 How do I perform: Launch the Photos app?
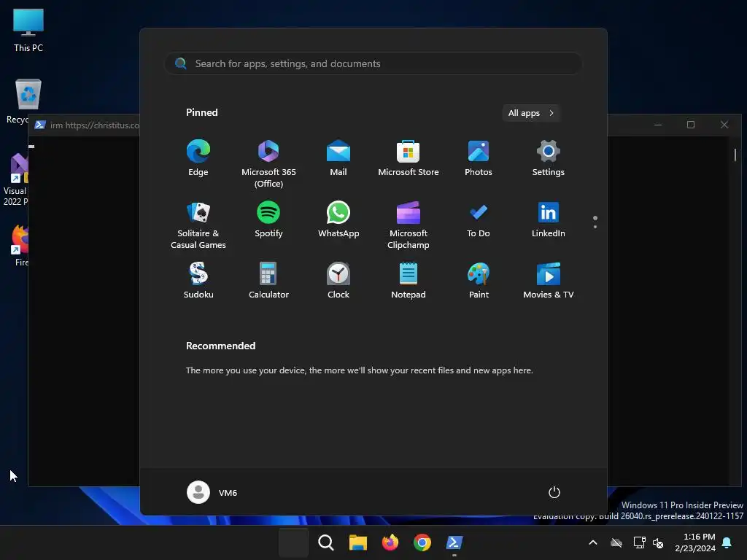tap(479, 157)
